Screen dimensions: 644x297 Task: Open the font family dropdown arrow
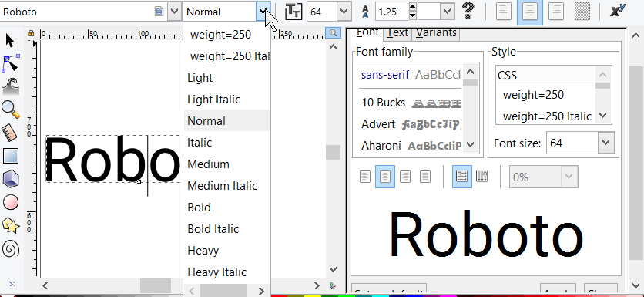click(x=175, y=12)
